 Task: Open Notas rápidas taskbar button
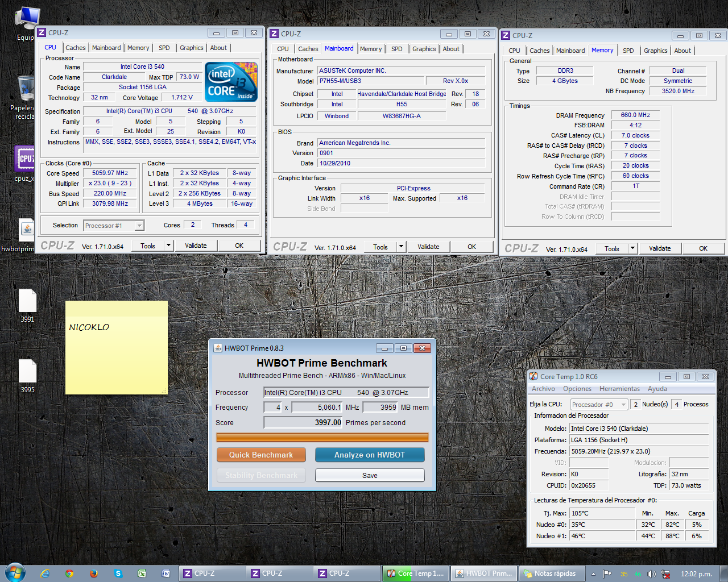552,573
